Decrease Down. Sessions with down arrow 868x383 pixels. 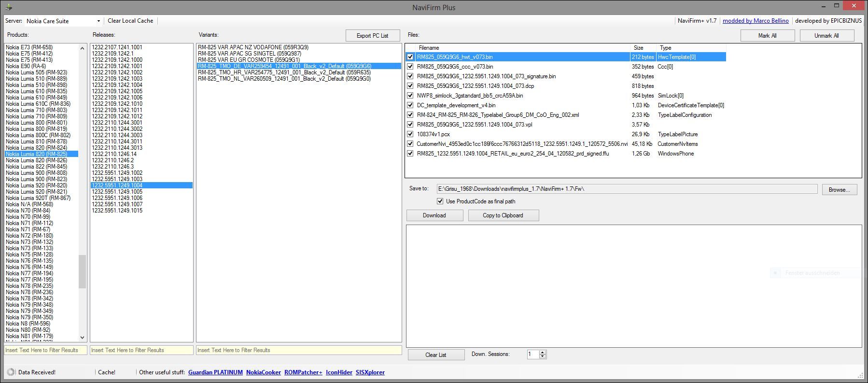(543, 357)
